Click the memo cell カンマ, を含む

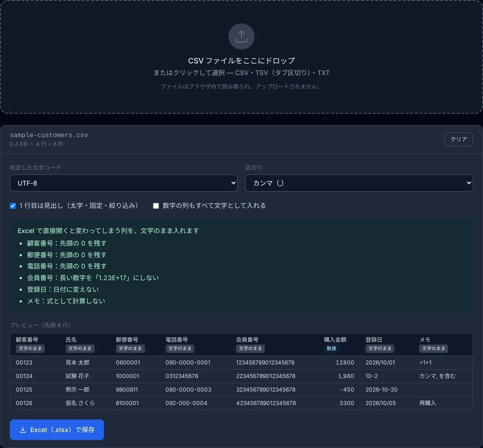click(437, 376)
